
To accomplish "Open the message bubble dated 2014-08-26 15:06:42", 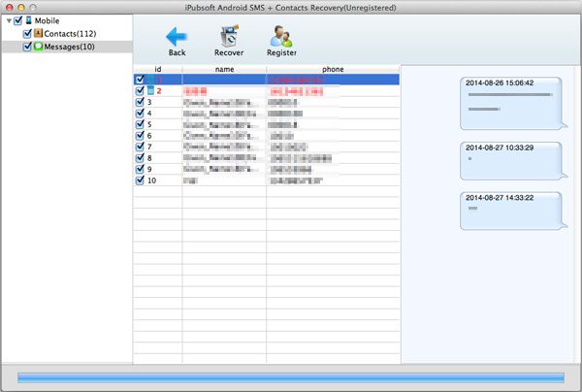I will pyautogui.click(x=512, y=101).
